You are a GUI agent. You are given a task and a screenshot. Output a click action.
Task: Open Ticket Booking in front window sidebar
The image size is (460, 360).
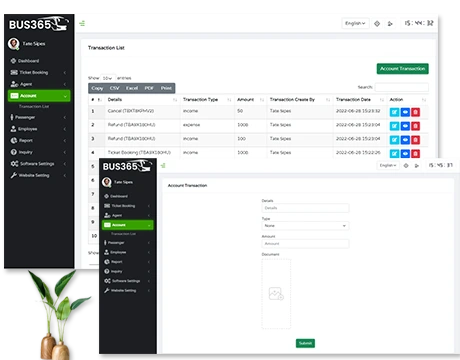pyautogui.click(x=127, y=206)
